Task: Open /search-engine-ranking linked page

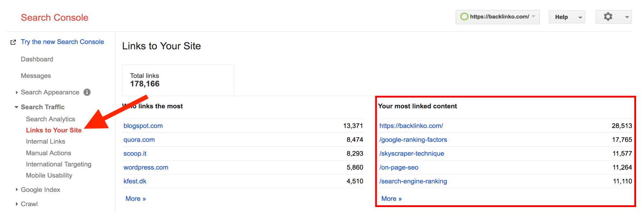Action: click(x=413, y=181)
